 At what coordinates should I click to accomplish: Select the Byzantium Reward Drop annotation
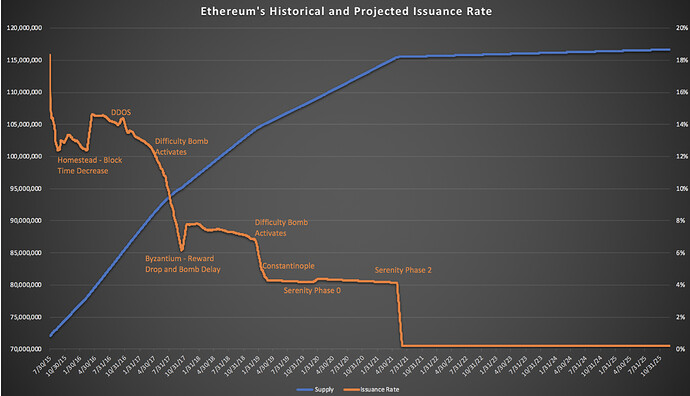click(x=183, y=264)
